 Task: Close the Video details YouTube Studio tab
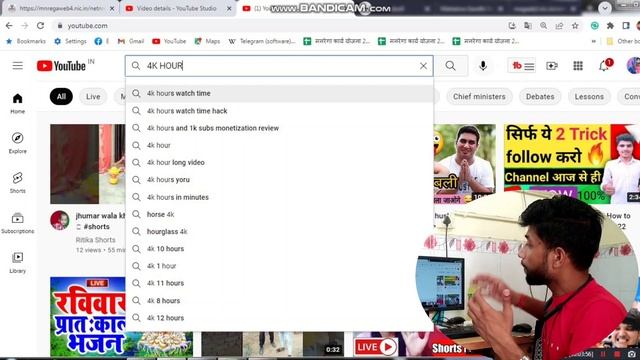(229, 8)
